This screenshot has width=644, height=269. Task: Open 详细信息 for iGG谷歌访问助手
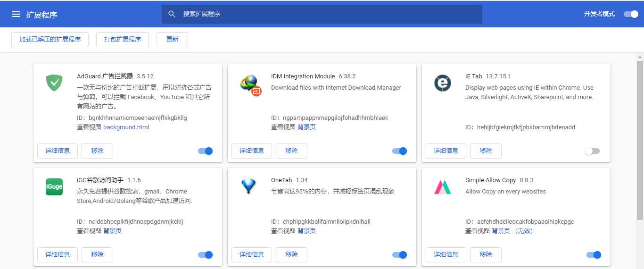coord(58,255)
